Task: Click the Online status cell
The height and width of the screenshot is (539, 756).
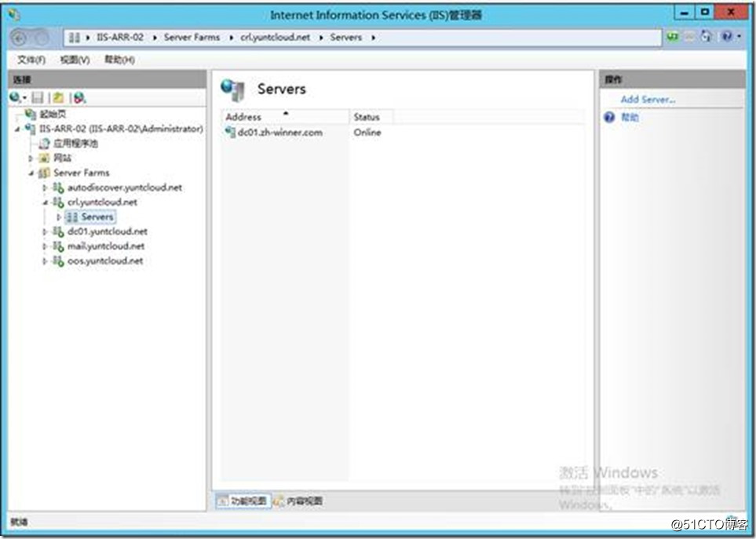Action: 367,133
